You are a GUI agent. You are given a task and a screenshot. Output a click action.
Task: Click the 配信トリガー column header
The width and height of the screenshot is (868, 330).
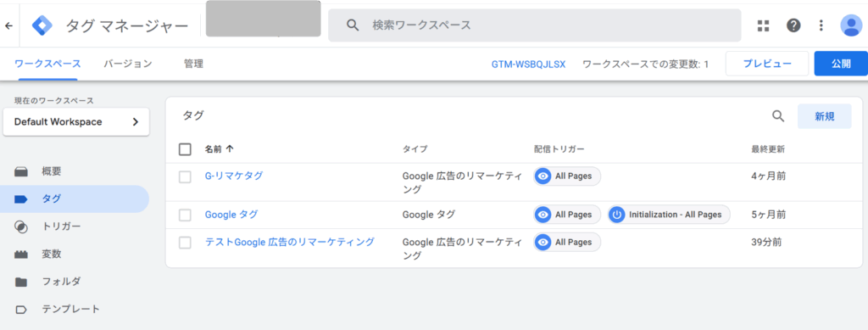(559, 149)
